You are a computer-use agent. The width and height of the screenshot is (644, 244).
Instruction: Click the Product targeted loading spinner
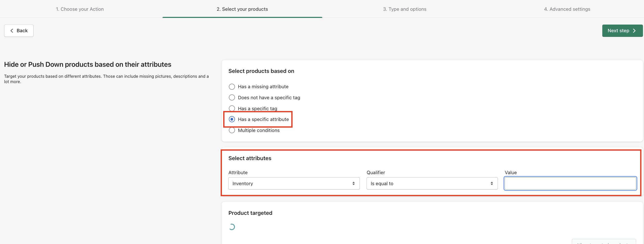(x=232, y=227)
